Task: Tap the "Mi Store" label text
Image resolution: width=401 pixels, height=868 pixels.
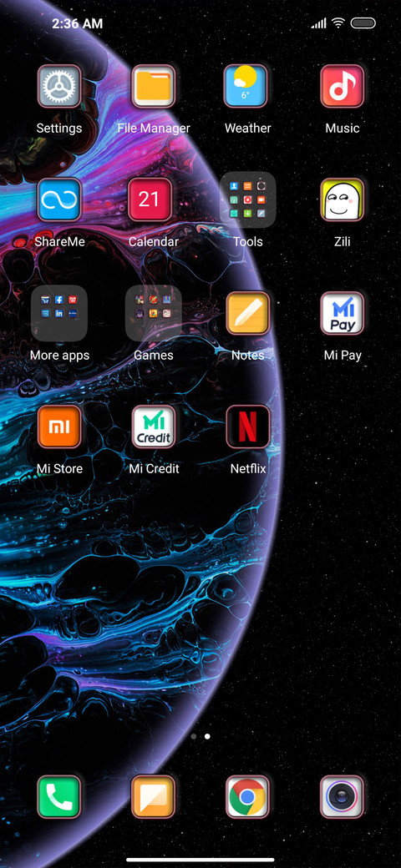Action: [59, 469]
